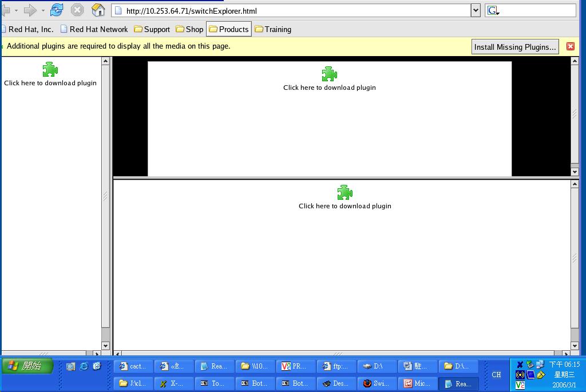Open the Internet Explorer quick launch icon

click(x=84, y=366)
